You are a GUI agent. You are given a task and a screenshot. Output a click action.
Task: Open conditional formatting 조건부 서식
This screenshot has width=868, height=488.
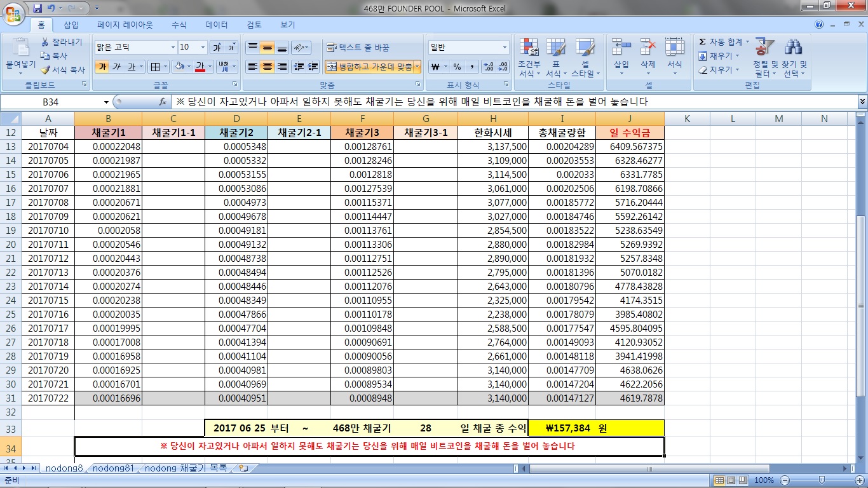pyautogui.click(x=529, y=57)
